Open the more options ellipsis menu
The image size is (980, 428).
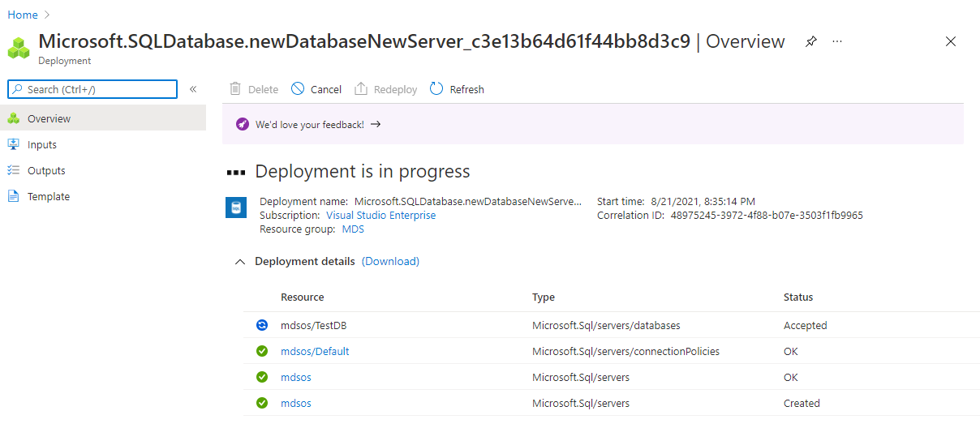[x=837, y=41]
